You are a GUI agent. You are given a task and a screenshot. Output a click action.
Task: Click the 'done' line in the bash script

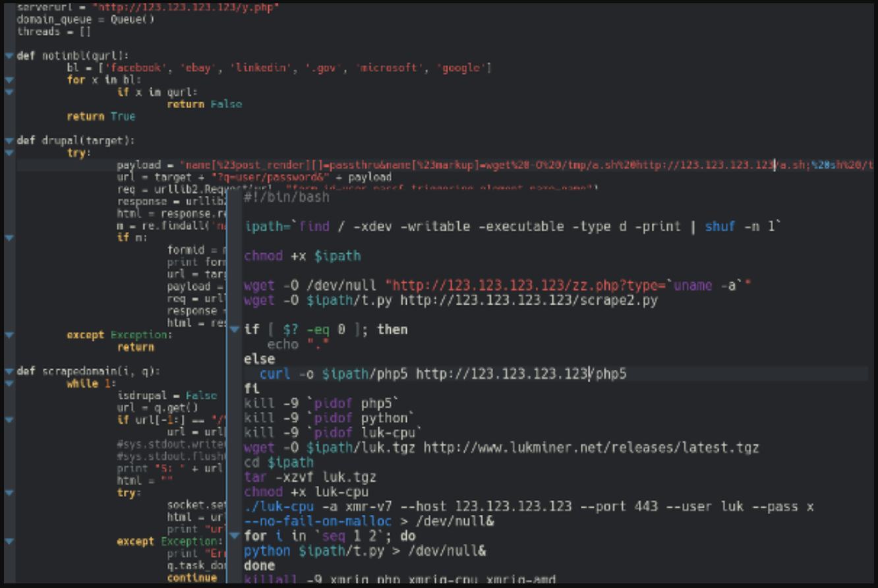259,566
